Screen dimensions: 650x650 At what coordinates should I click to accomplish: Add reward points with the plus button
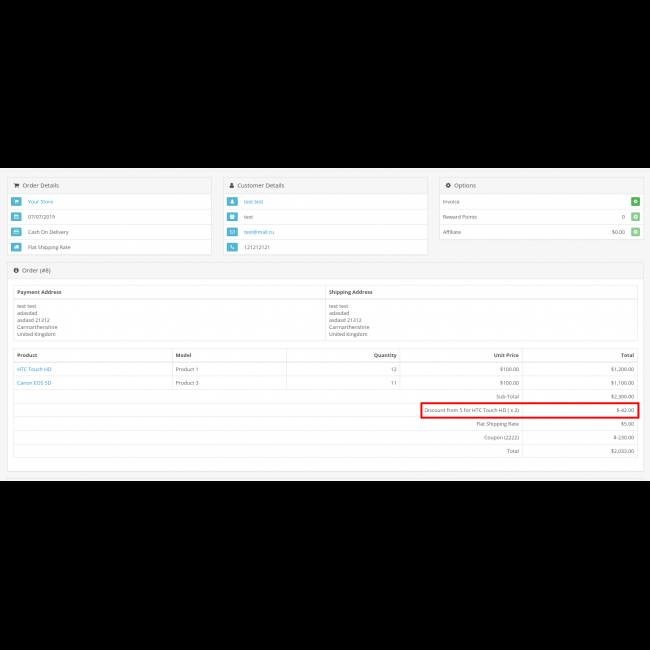click(x=635, y=216)
